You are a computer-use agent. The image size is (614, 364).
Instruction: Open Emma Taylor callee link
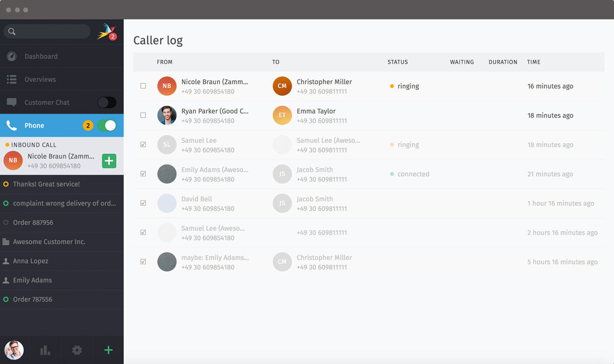click(316, 111)
